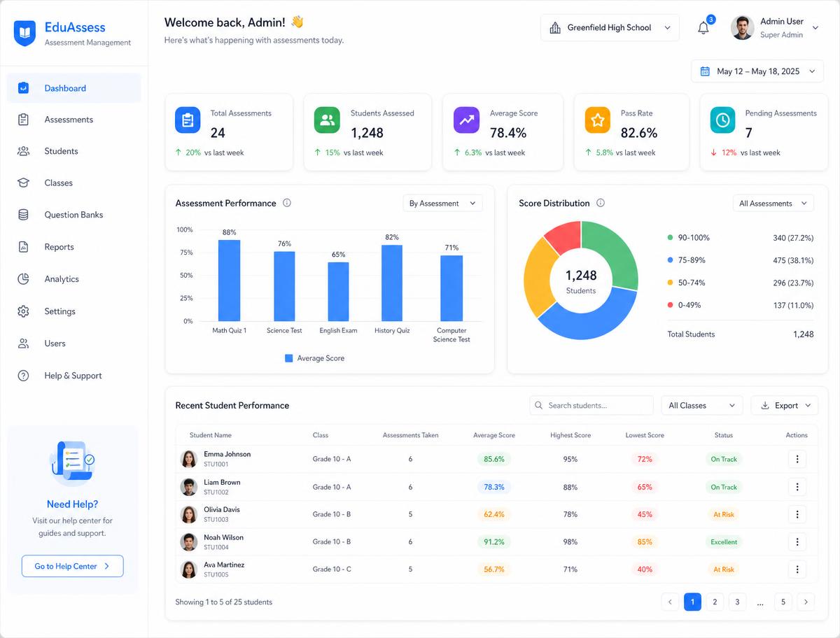Open the notifications bell icon
This screenshot has width=840, height=638.
703,28
